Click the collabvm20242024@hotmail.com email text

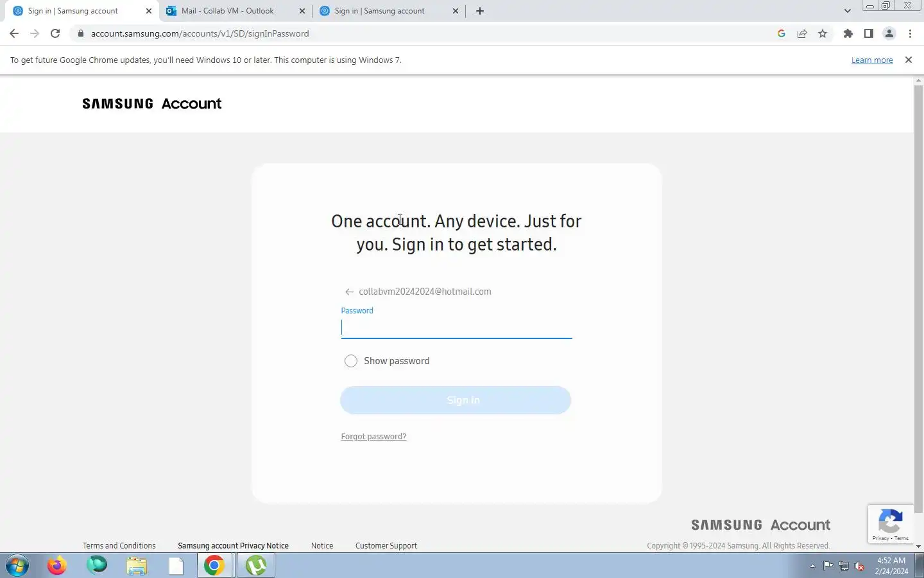(x=425, y=292)
